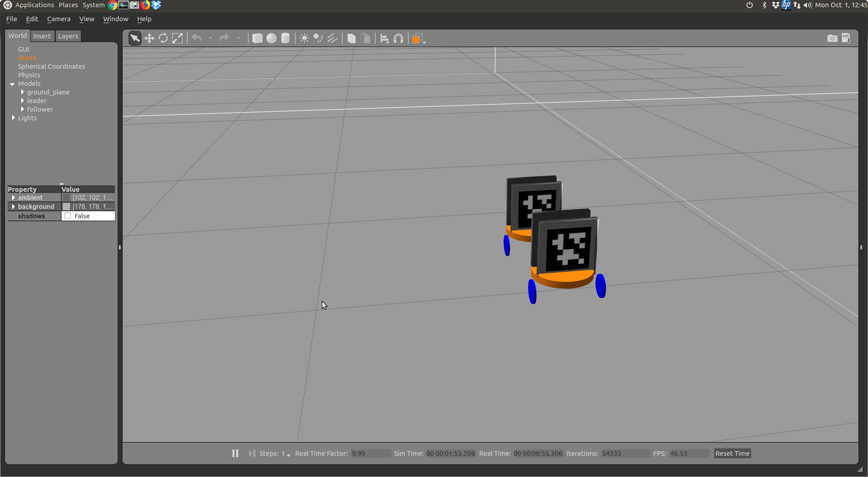The height and width of the screenshot is (477, 868).
Task: Open the Camera menu
Action: (x=59, y=19)
